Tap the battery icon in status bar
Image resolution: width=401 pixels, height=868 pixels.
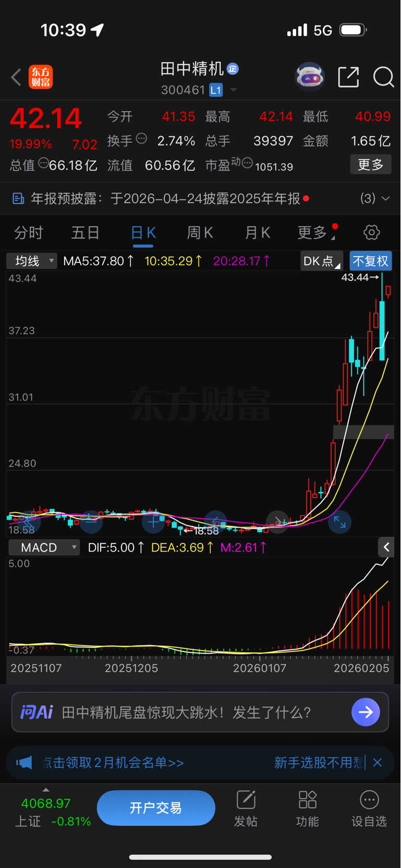(x=354, y=30)
